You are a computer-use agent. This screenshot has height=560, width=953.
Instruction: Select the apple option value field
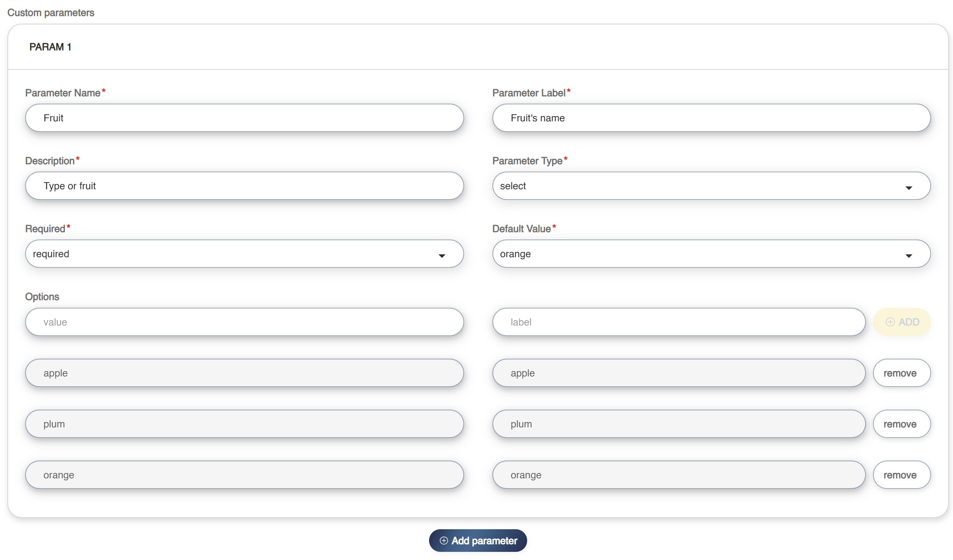244,373
